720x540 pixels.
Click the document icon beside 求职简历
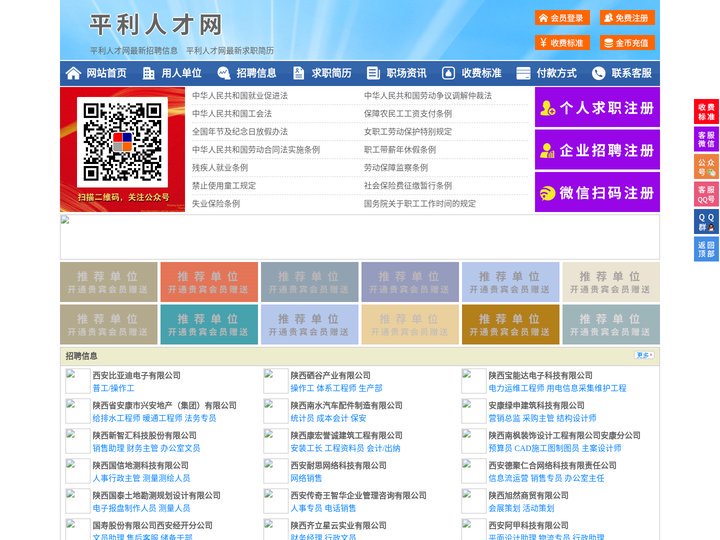[x=298, y=73]
